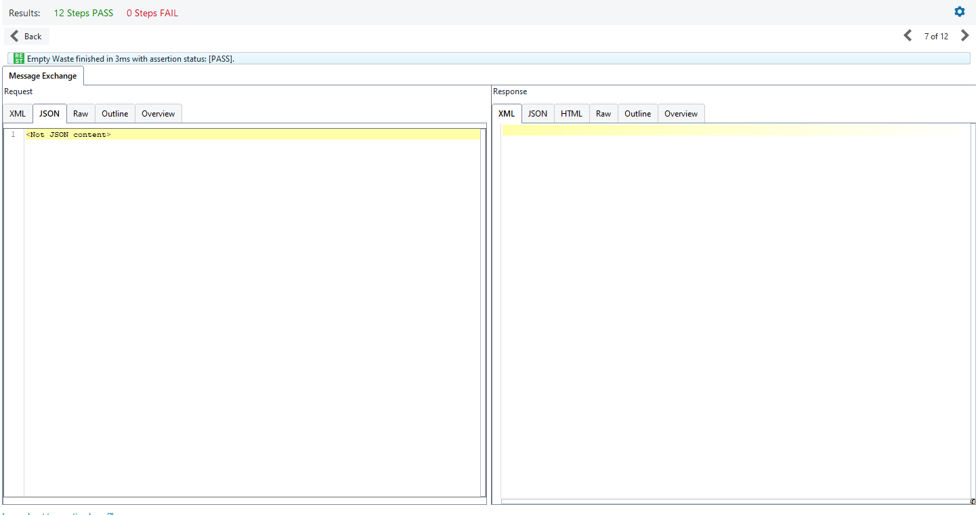
Task: Open the Response HTML tab
Action: (572, 114)
